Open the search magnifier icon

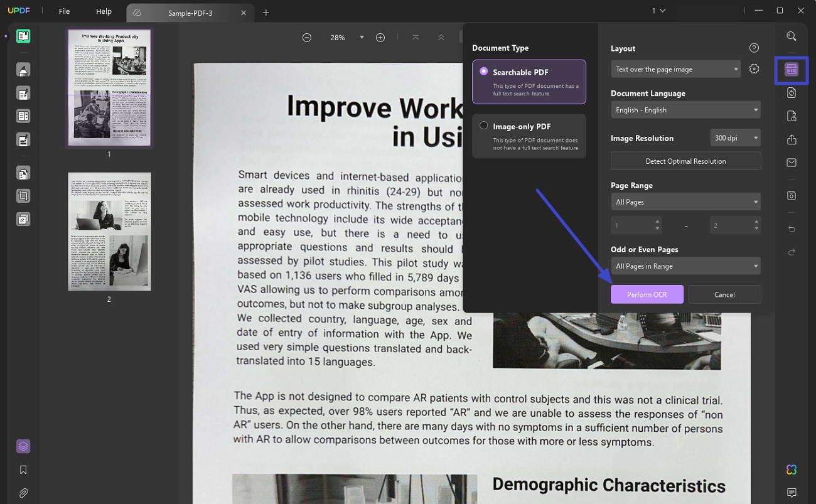791,36
